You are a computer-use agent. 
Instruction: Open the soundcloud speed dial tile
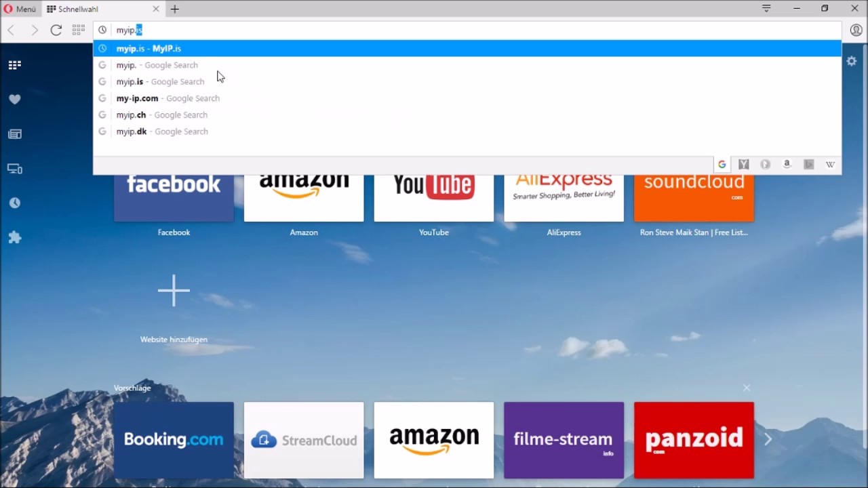click(x=694, y=197)
